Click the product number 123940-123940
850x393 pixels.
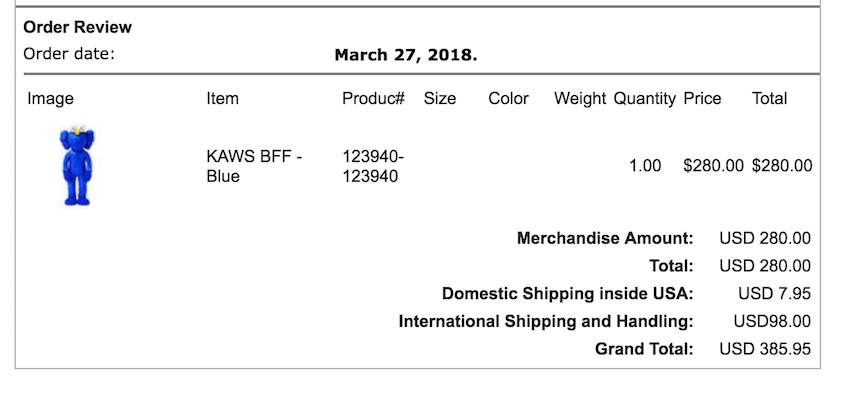373,166
